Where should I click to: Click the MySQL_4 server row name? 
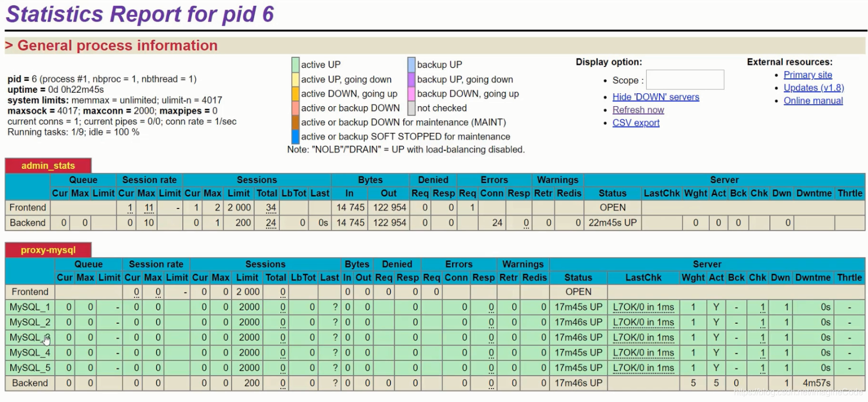(x=30, y=353)
